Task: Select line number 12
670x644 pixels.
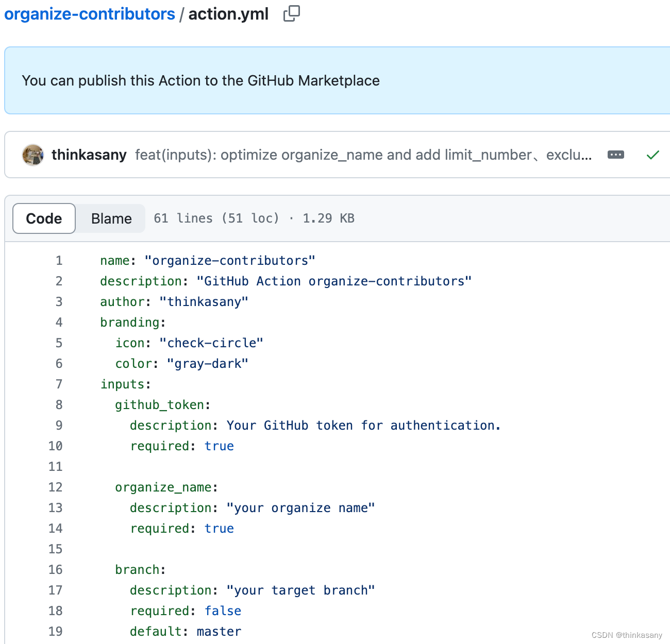Action: coord(55,487)
